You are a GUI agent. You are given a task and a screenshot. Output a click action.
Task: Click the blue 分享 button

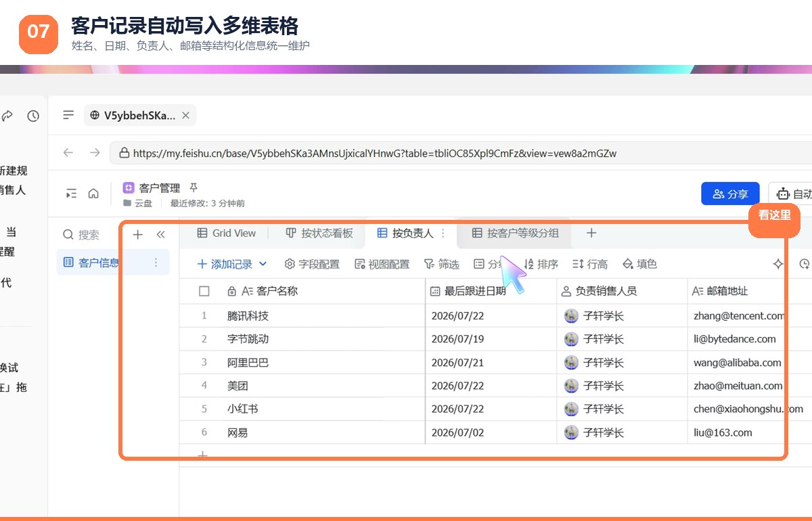click(x=730, y=194)
